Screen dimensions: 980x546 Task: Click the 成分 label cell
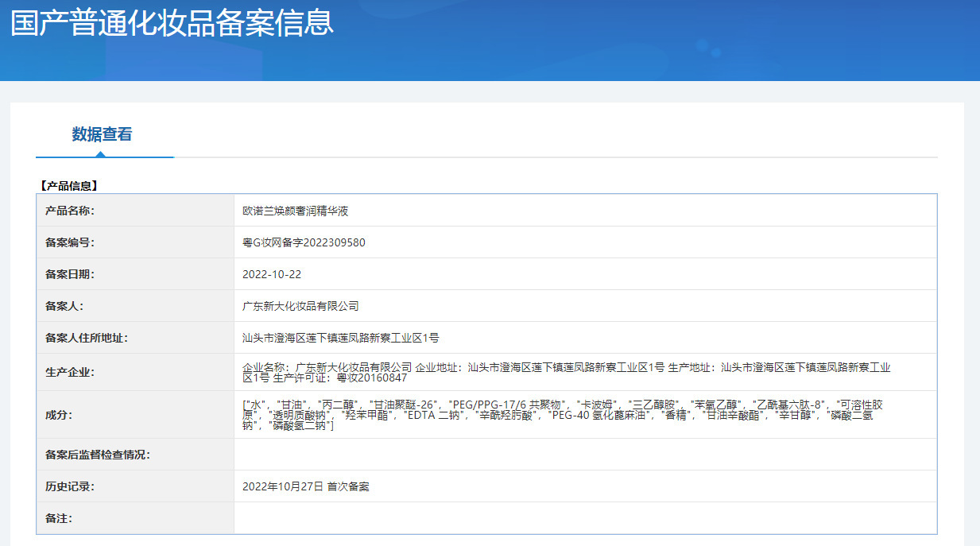point(135,415)
